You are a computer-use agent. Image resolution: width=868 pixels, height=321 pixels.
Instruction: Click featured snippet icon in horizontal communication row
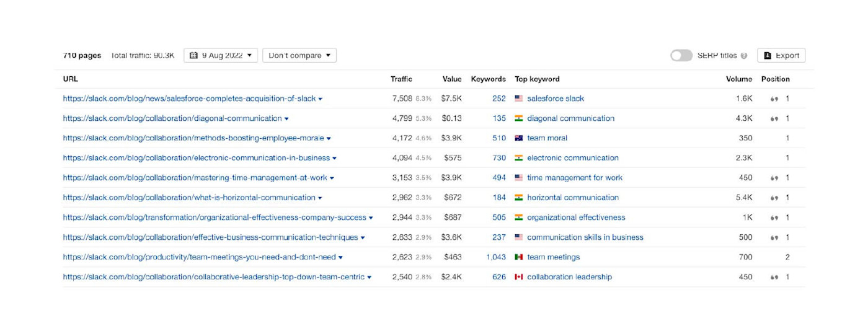click(774, 198)
